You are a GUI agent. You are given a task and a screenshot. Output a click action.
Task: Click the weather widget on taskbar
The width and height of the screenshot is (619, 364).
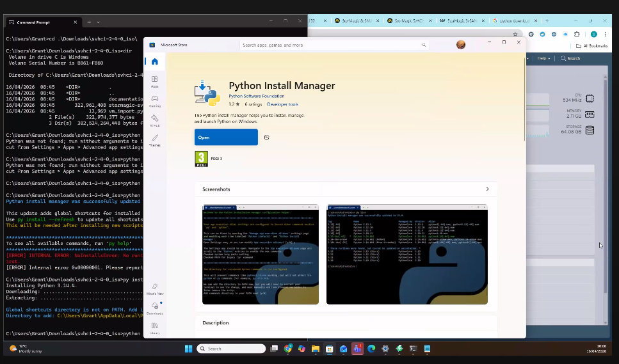[x=26, y=349]
